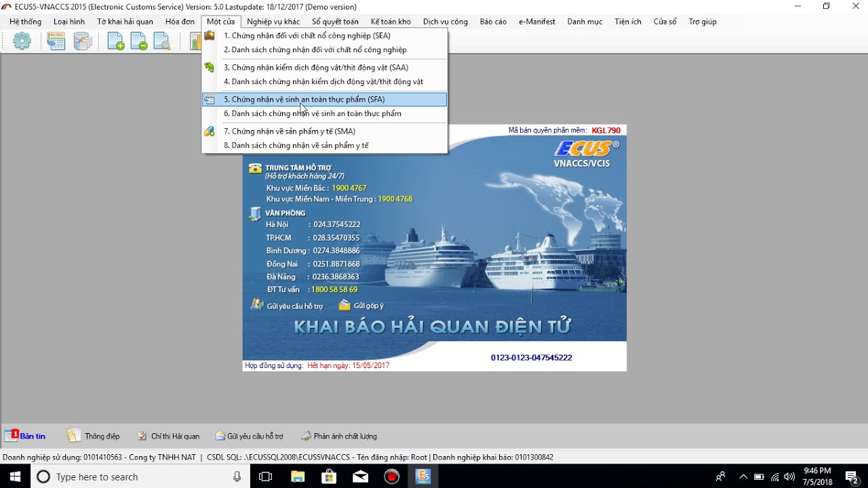
Task: Click the calendar-with-arrow toolbar icon
Action: (x=56, y=41)
